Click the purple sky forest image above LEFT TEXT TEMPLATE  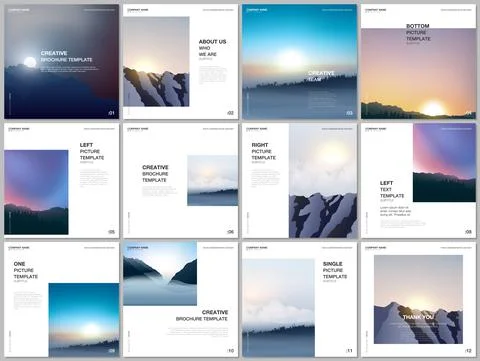click(x=444, y=163)
